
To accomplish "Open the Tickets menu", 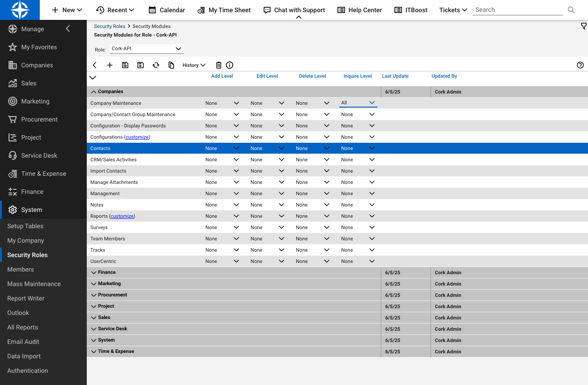I will click(453, 10).
